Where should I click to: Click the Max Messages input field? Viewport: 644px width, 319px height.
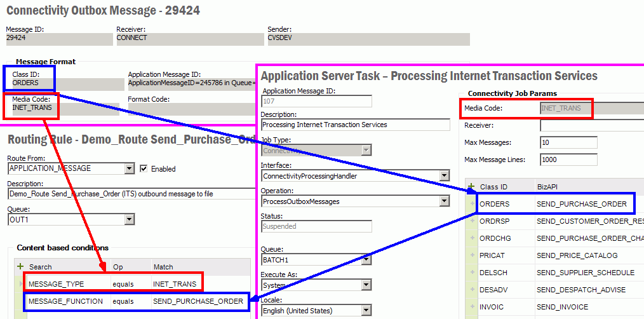[x=568, y=142]
